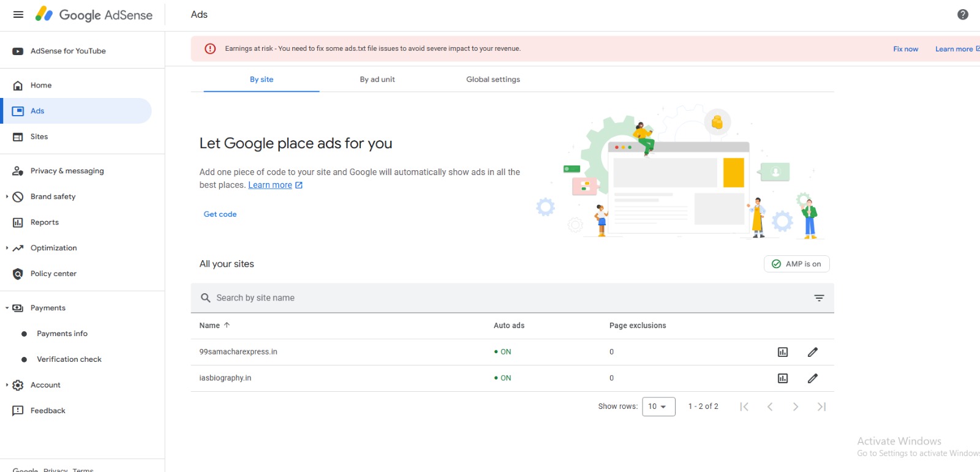
Task: Open the filter icon in search bar
Action: tap(819, 298)
